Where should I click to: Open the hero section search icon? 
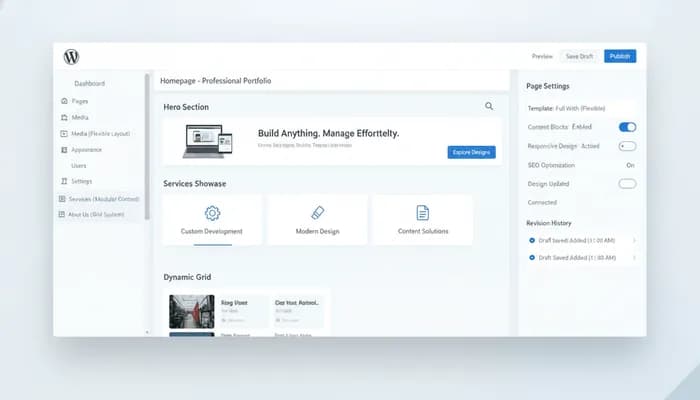pos(489,106)
